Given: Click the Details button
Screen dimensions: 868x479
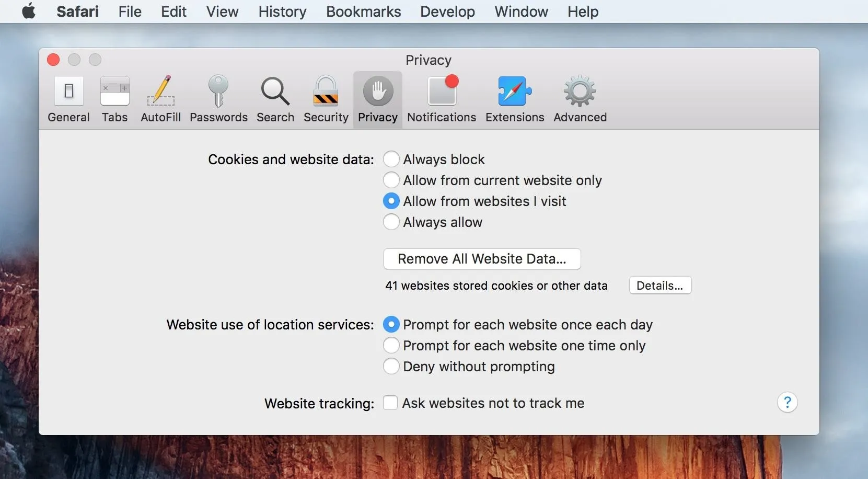Looking at the screenshot, I should (x=660, y=286).
